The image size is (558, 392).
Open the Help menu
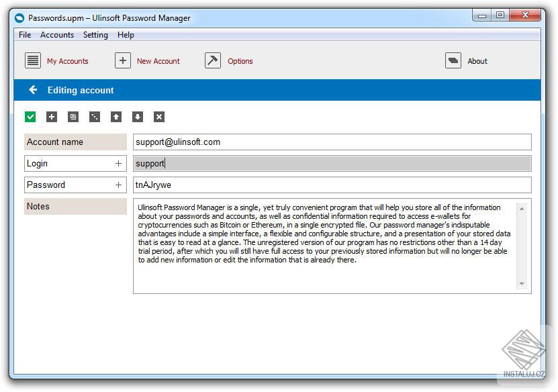pos(126,35)
